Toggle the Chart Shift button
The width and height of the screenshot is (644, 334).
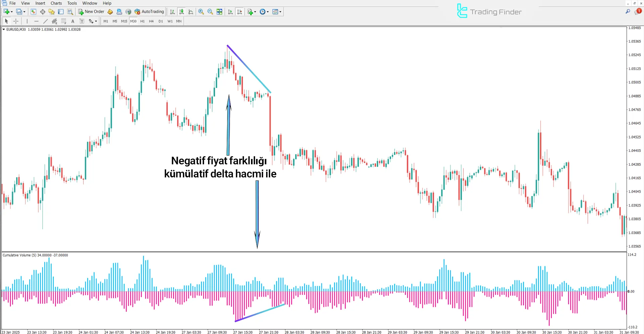pos(240,12)
